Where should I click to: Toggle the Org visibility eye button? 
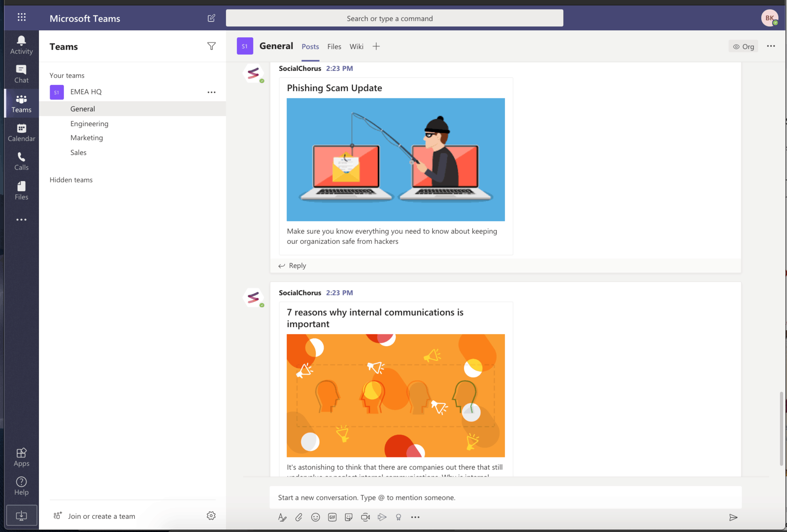[x=743, y=46]
